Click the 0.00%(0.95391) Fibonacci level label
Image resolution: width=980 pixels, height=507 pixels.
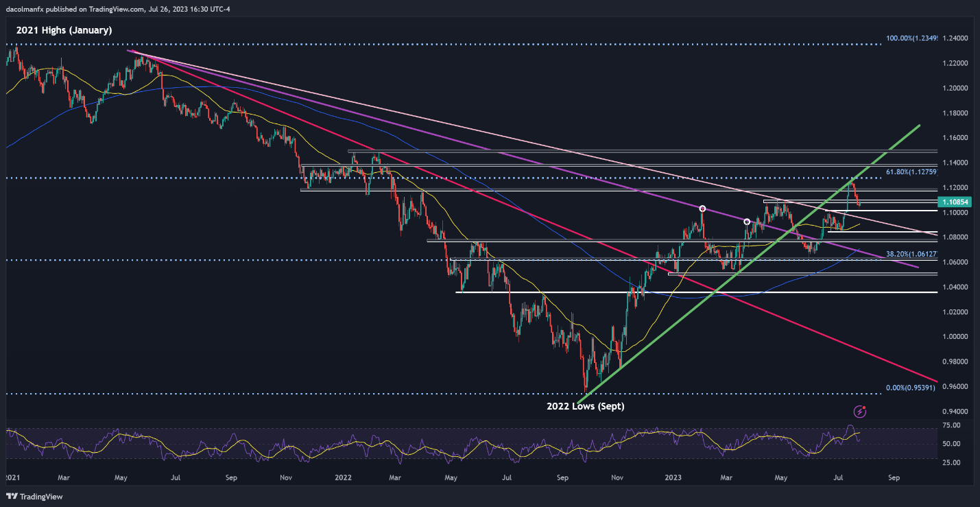tap(910, 388)
